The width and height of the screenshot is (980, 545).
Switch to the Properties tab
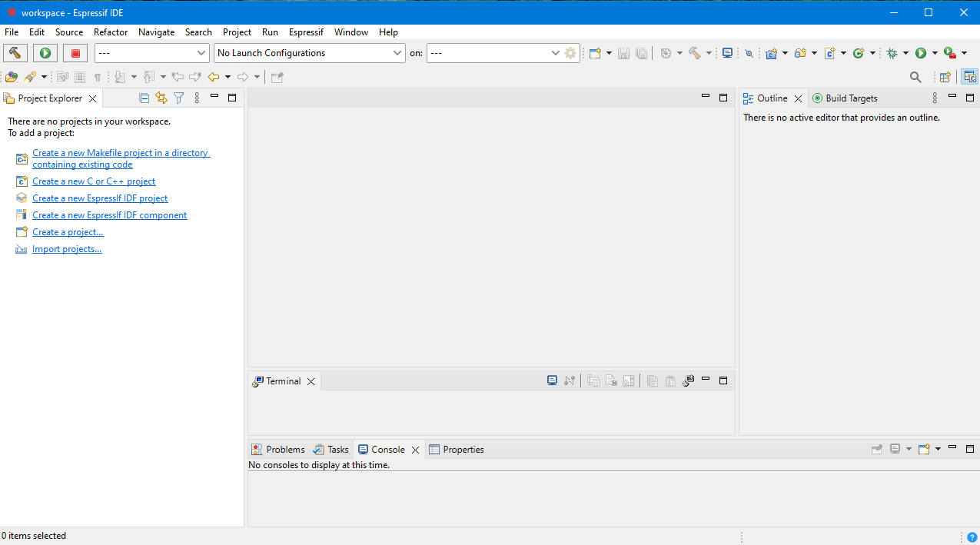pyautogui.click(x=457, y=450)
